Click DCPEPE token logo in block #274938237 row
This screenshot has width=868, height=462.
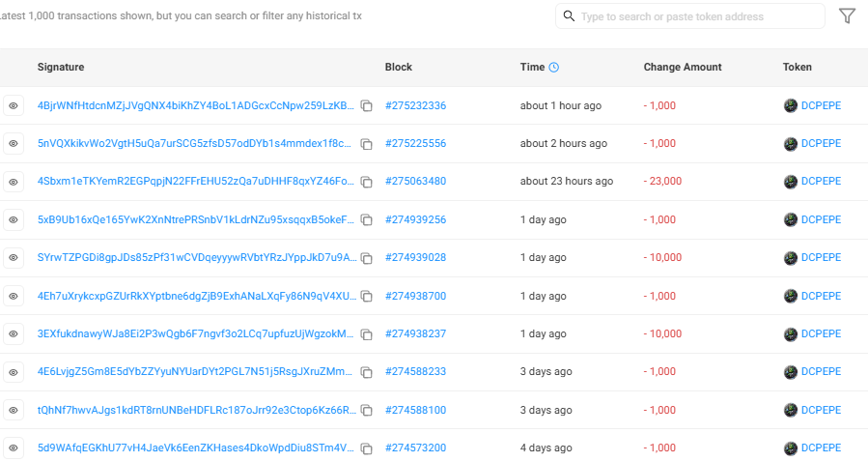(x=791, y=334)
